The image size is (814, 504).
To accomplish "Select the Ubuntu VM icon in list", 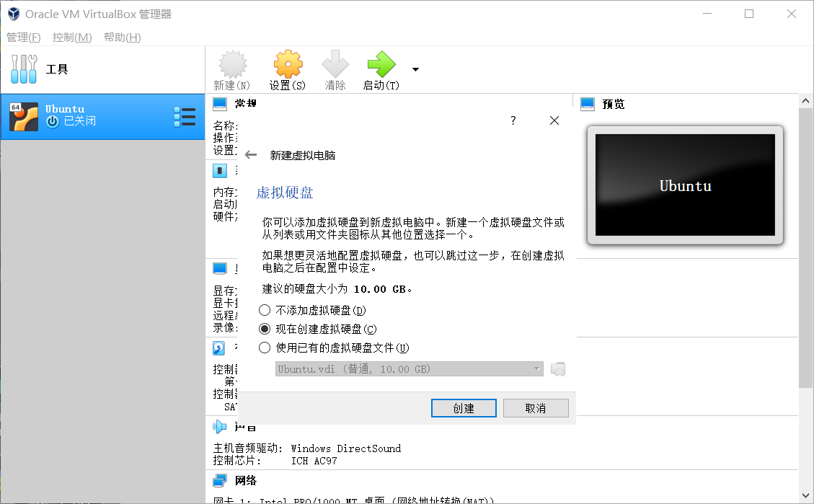I will coord(23,116).
